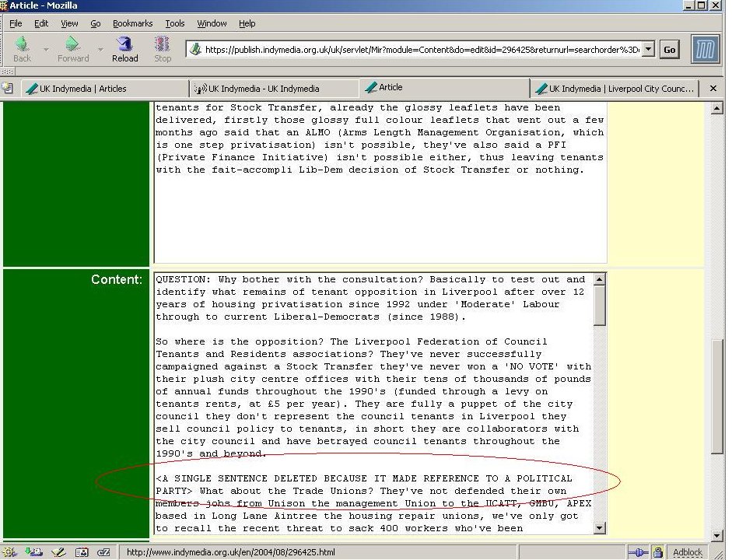
Task: Open the Back button history dropdown arrow
Action: tap(45, 50)
